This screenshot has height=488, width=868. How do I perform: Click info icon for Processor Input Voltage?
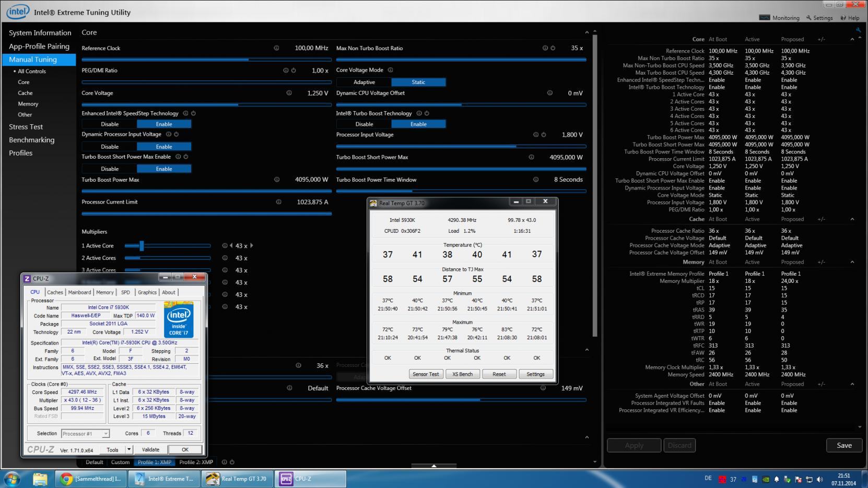pyautogui.click(x=535, y=135)
